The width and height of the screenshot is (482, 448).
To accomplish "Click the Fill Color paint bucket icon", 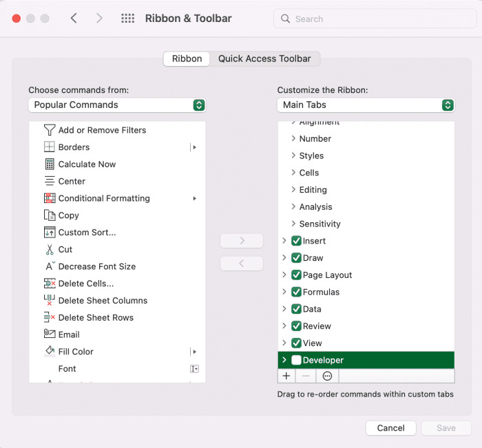I will 50,351.
